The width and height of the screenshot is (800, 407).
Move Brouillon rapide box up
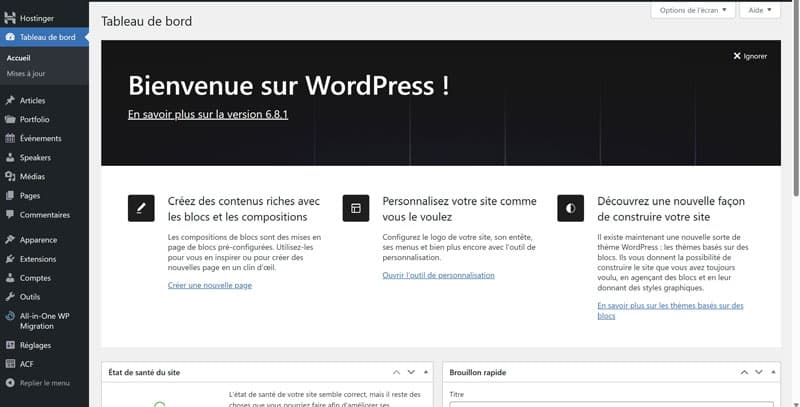(744, 372)
